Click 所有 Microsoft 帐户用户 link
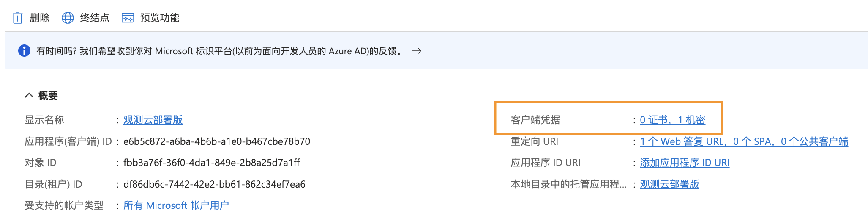The width and height of the screenshot is (868, 216). coord(176,205)
